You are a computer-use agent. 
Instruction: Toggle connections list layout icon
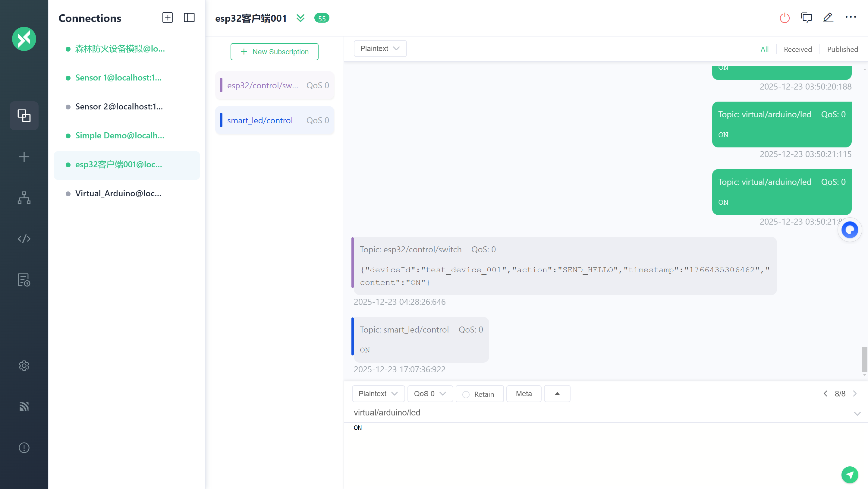[x=189, y=18]
